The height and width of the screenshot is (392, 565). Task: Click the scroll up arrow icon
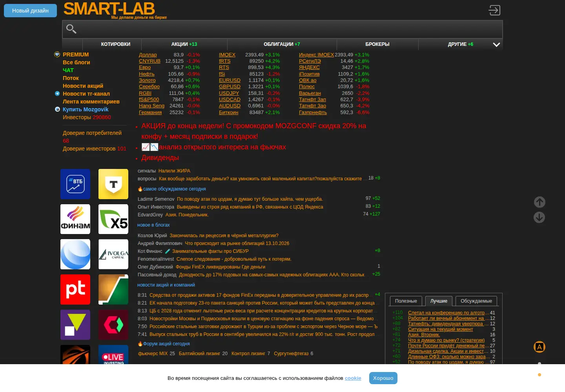[x=539, y=202]
